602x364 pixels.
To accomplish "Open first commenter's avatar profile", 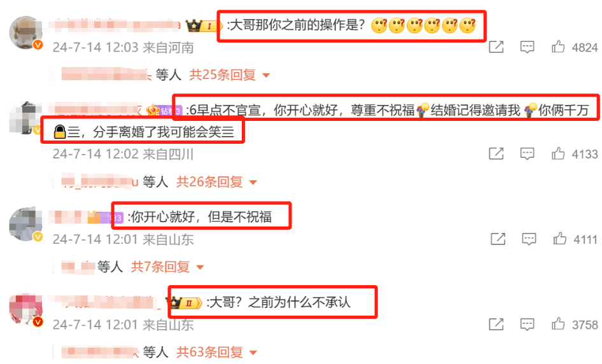I will coord(25,32).
